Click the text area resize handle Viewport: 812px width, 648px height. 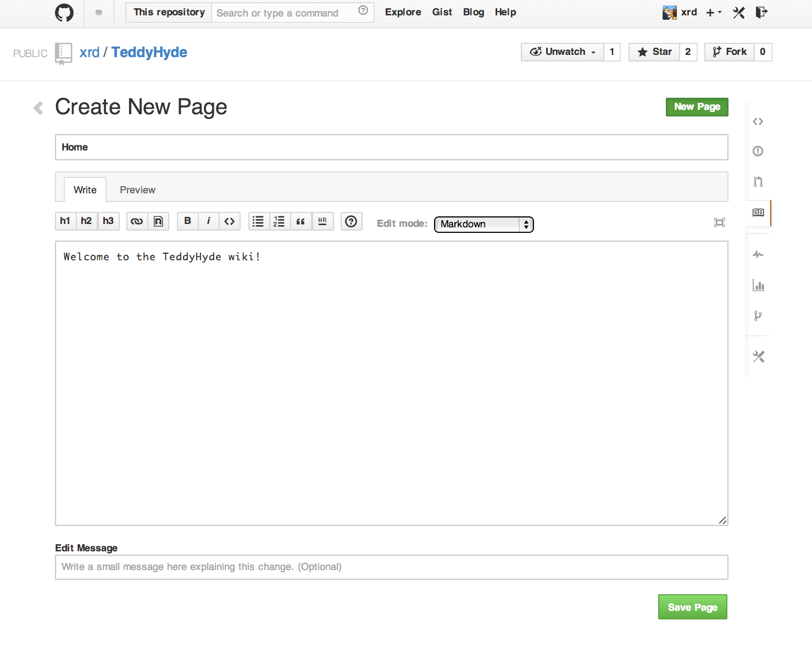pyautogui.click(x=722, y=521)
